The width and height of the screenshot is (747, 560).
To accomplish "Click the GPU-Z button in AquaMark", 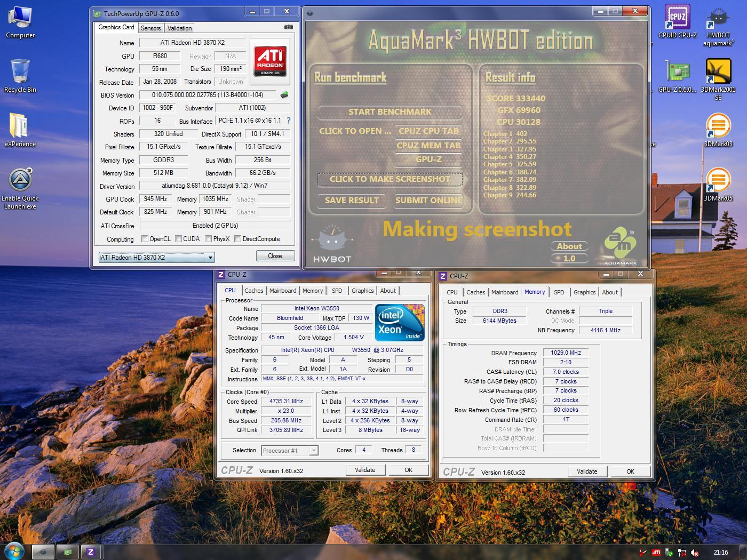I will [x=428, y=159].
